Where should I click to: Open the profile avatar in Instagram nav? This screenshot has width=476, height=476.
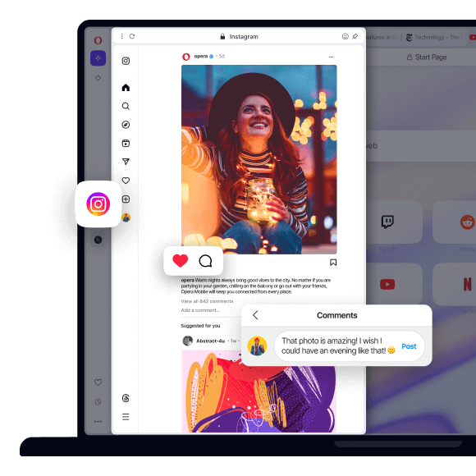click(126, 217)
